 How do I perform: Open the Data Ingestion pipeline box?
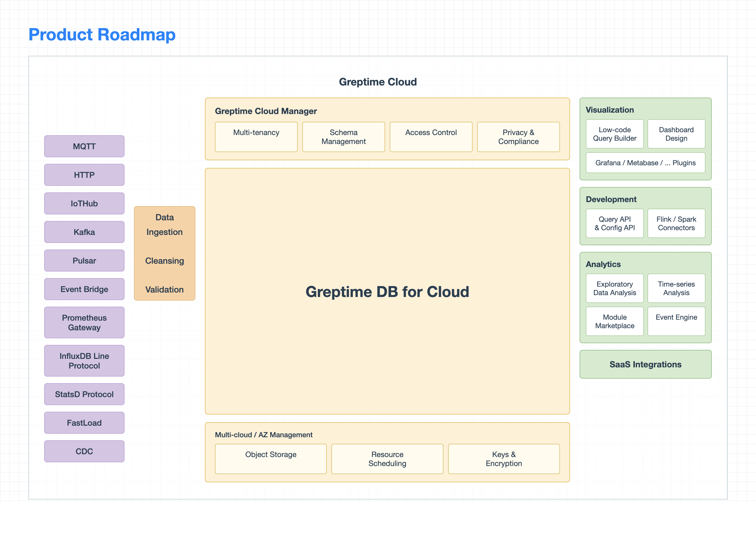[164, 253]
